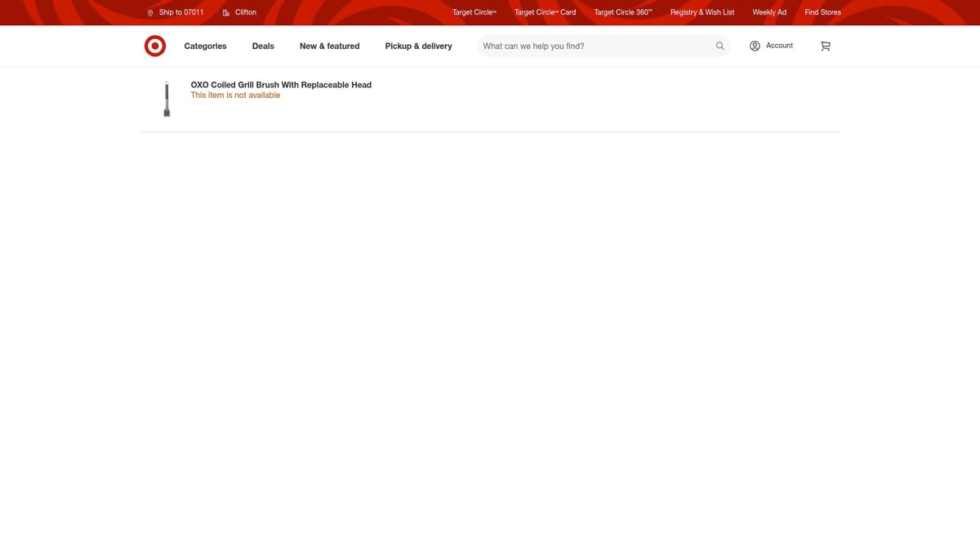Open the Categories menu
Screen dimensions: 980x551
coord(205,47)
